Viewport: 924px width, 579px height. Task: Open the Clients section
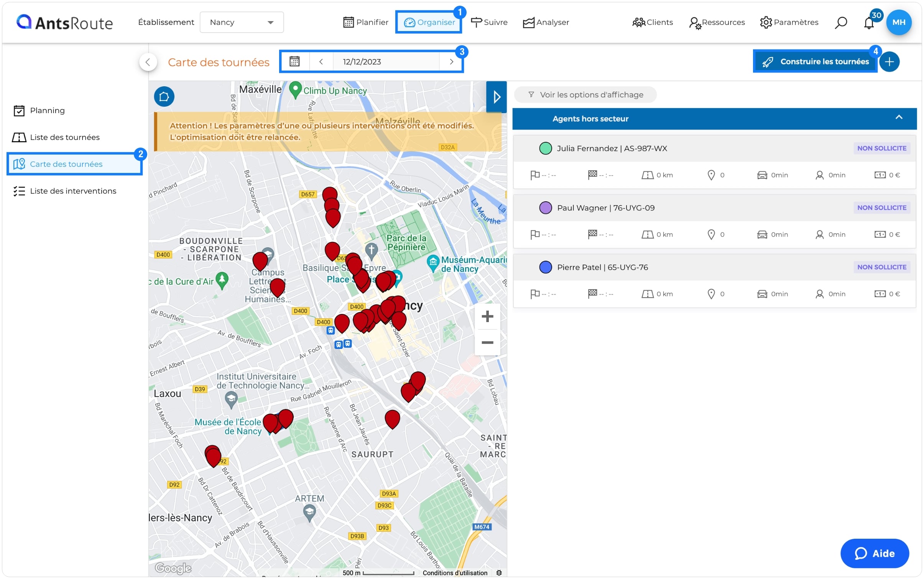click(652, 22)
